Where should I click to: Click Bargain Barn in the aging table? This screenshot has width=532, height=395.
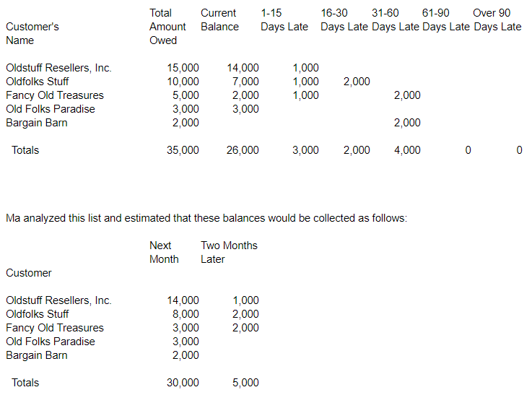pos(37,123)
